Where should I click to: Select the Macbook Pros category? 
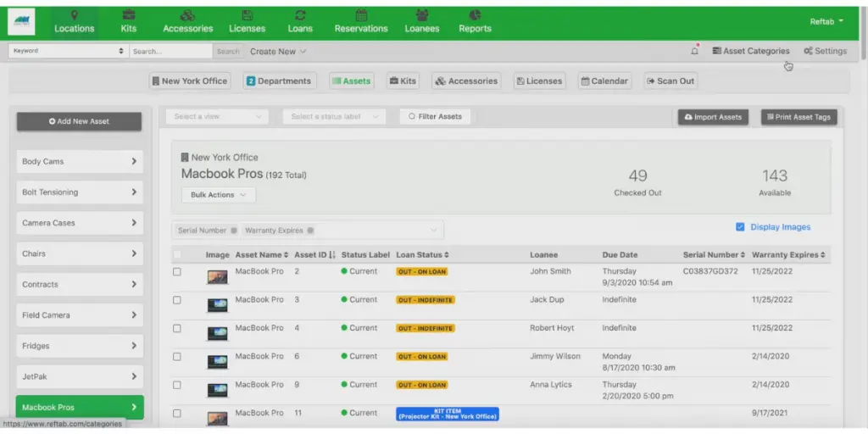coord(80,408)
